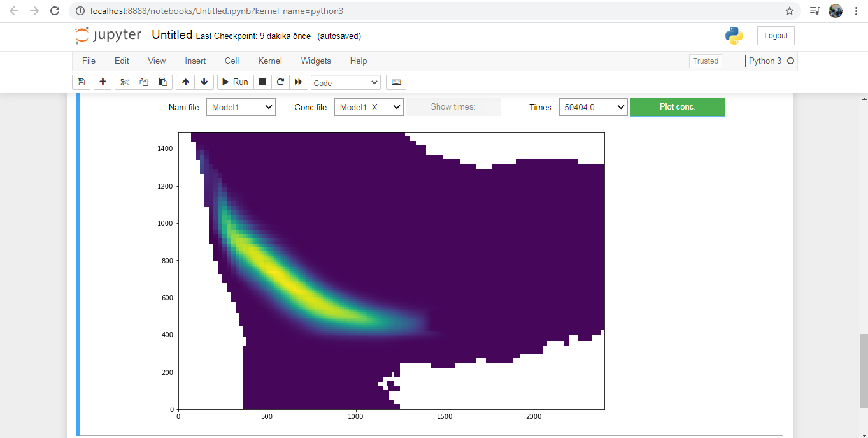The width and height of the screenshot is (868, 438).
Task: Move selected cell down arrow
Action: (204, 82)
